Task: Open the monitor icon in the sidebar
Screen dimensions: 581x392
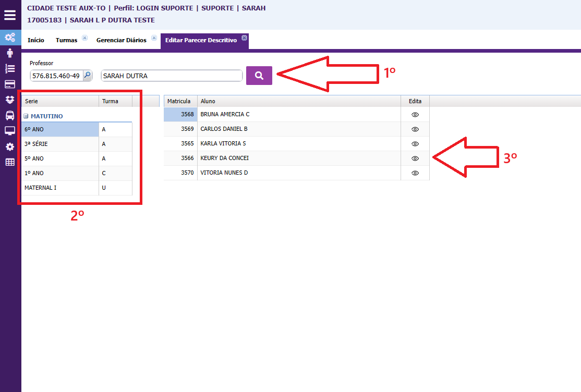Action: [x=10, y=131]
